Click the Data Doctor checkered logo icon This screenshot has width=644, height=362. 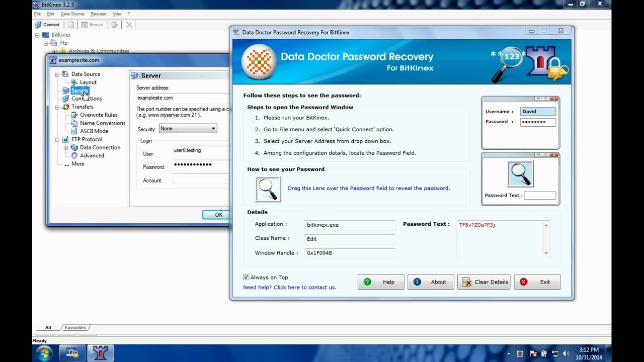[260, 62]
